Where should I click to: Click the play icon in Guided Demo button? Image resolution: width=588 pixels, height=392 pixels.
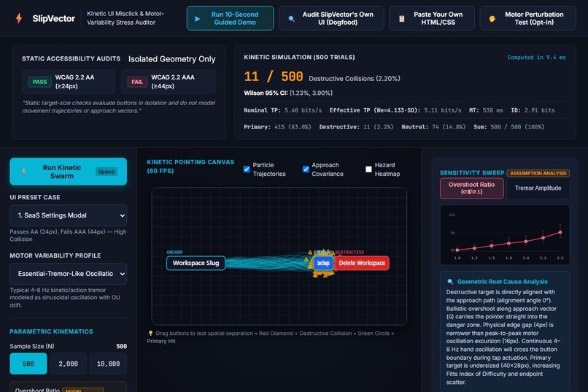[197, 18]
